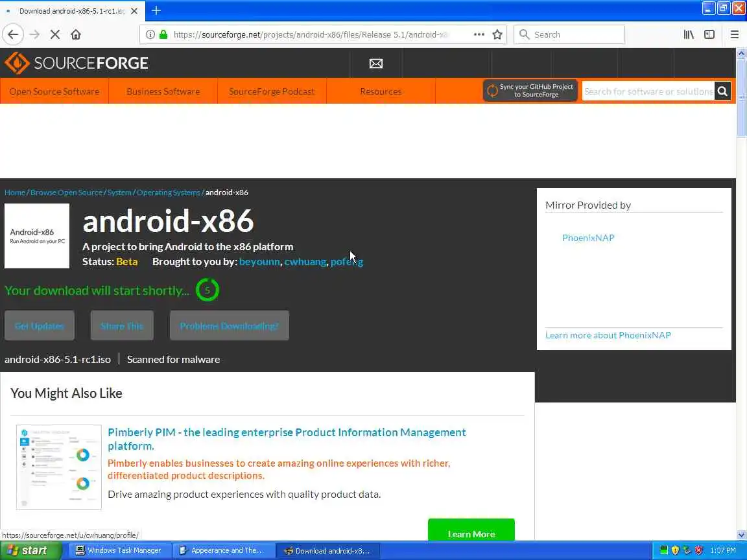Image resolution: width=747 pixels, height=560 pixels.
Task: Open Resources menu
Action: [381, 91]
